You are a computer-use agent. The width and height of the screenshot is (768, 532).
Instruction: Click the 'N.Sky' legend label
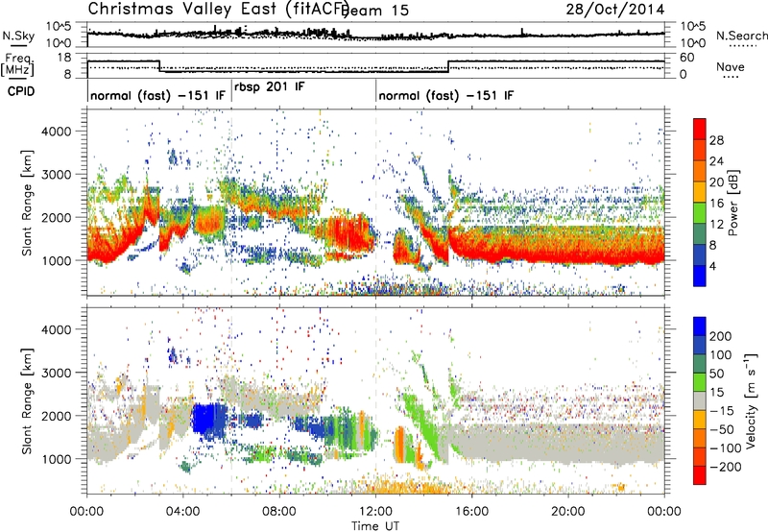tap(18, 36)
